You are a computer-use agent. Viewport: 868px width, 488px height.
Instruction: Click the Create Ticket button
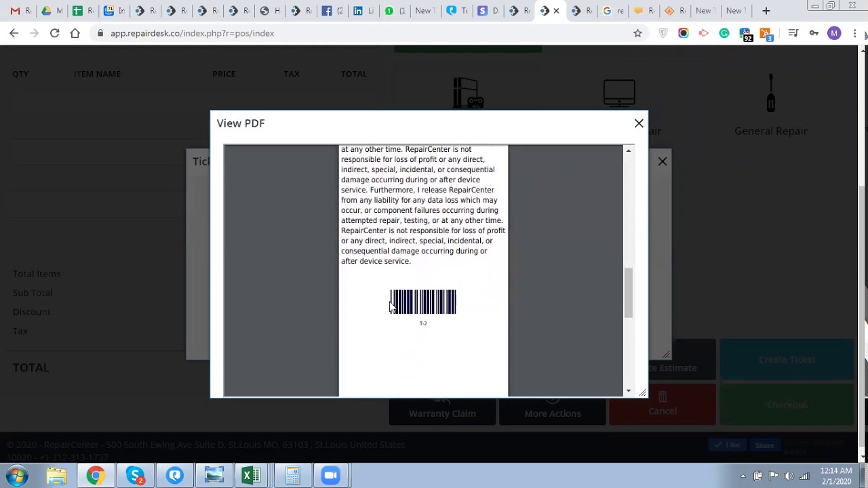(787, 360)
